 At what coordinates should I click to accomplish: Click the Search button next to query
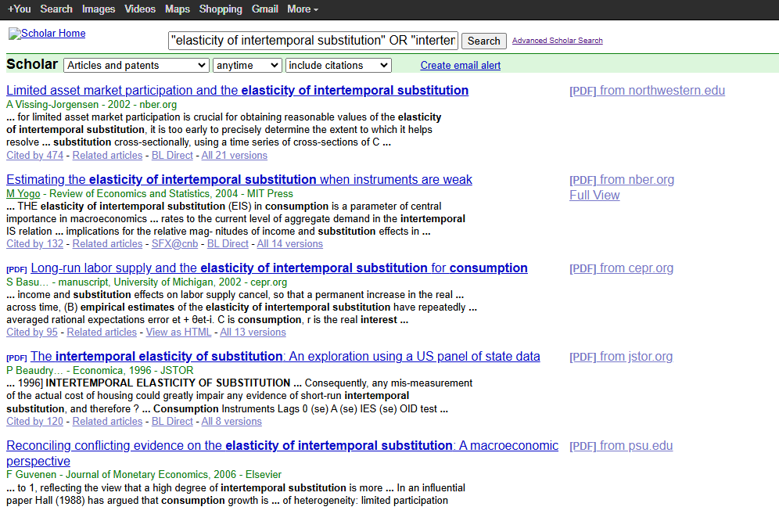coord(484,41)
